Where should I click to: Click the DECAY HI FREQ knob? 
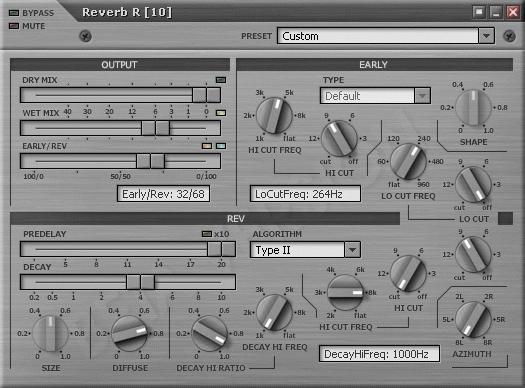(x=275, y=312)
